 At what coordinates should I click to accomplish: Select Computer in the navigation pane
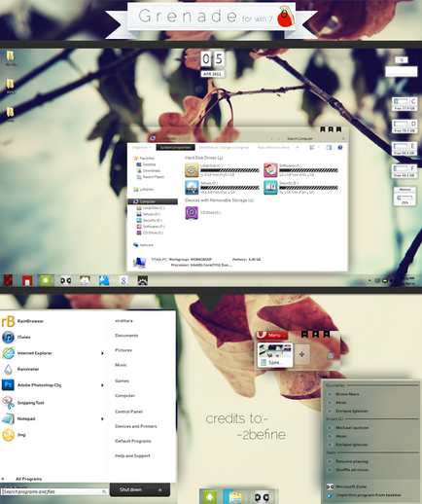pos(153,201)
